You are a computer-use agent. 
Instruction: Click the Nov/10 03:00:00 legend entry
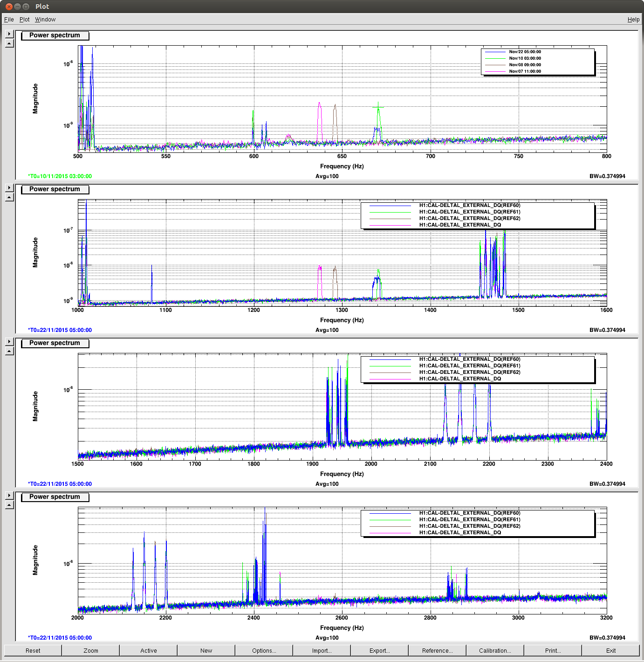click(x=525, y=58)
